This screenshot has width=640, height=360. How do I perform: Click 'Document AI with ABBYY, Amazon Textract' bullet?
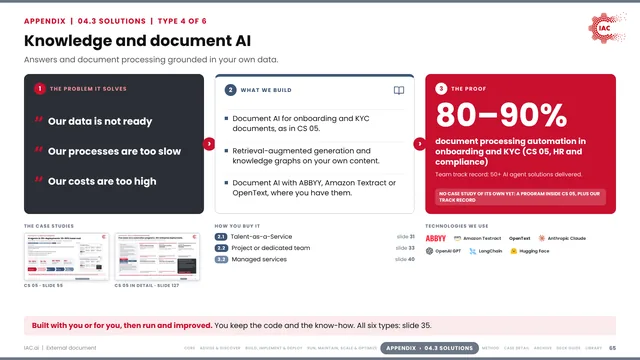[x=314, y=188]
